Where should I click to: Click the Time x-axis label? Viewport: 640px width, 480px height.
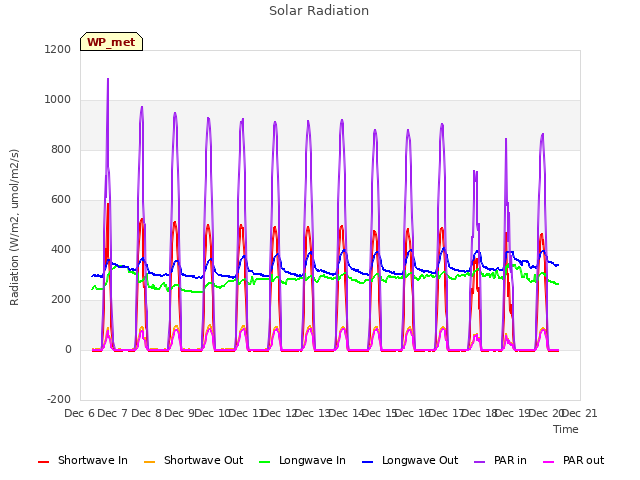click(x=565, y=429)
